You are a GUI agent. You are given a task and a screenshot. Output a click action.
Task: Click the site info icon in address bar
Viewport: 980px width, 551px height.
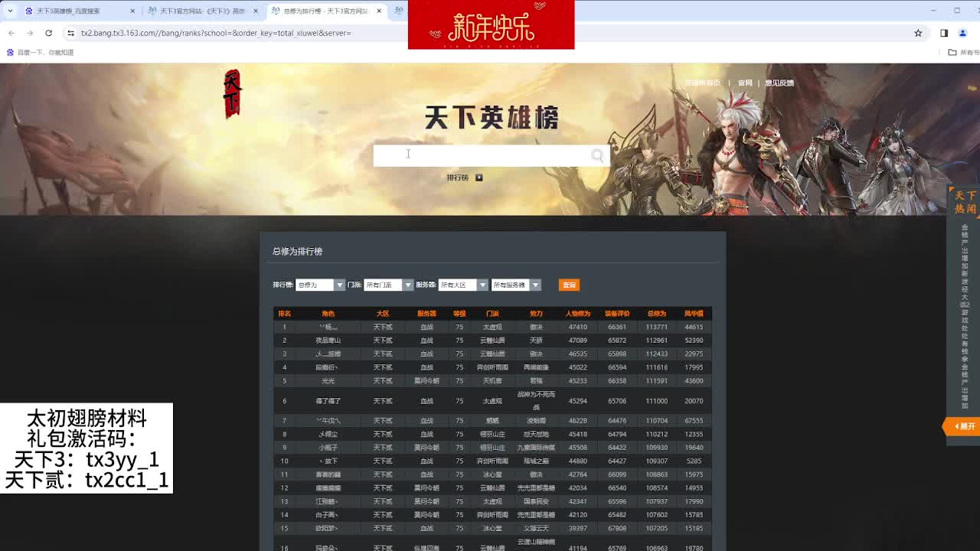tap(71, 33)
